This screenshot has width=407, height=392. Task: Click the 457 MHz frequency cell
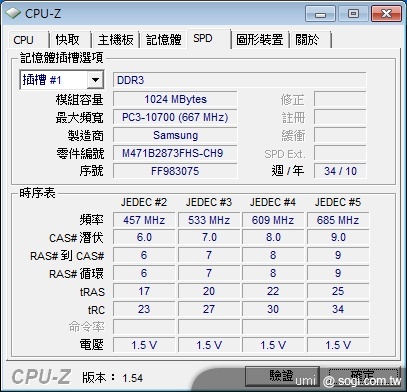point(144,220)
